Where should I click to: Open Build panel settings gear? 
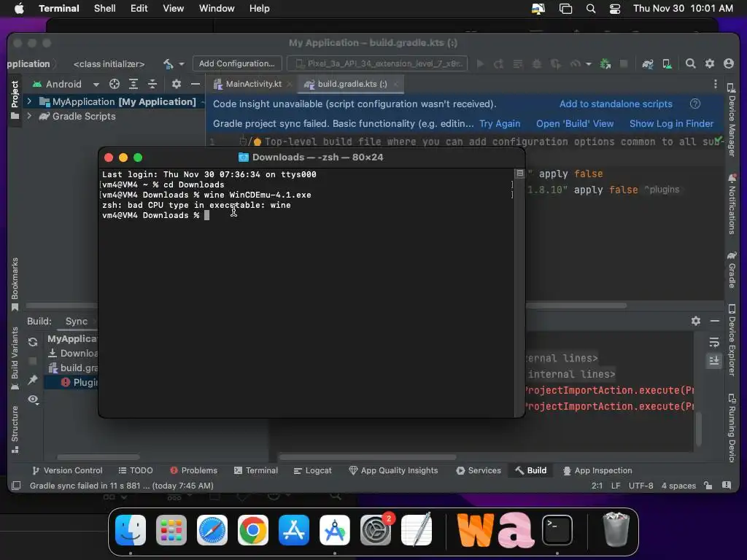point(696,321)
